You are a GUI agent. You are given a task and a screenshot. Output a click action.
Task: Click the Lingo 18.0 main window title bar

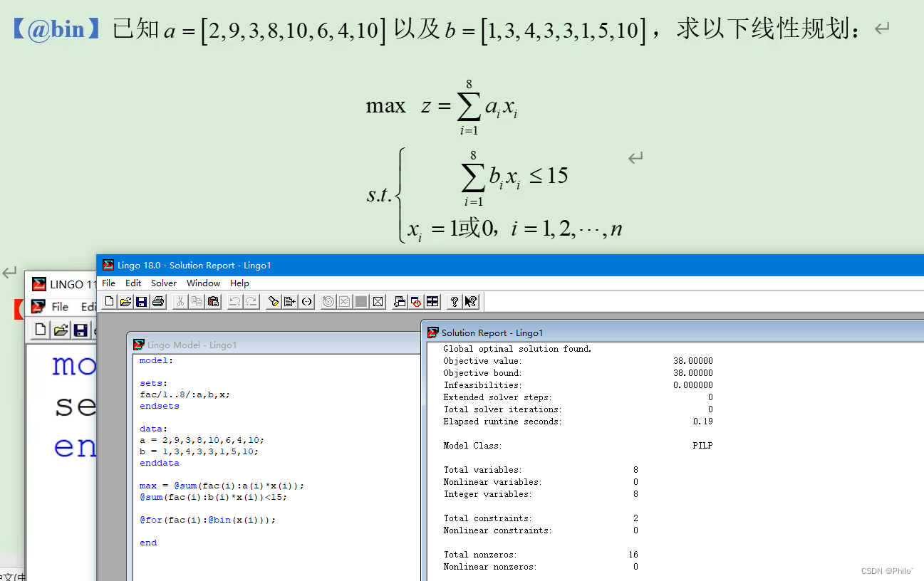[510, 265]
